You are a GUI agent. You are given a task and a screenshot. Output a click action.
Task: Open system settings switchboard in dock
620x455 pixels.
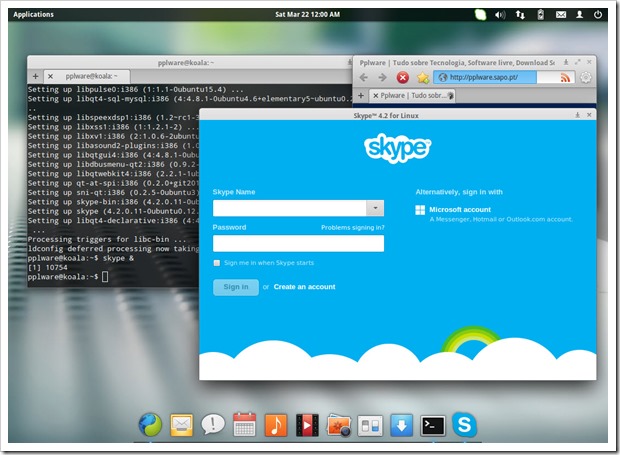370,426
